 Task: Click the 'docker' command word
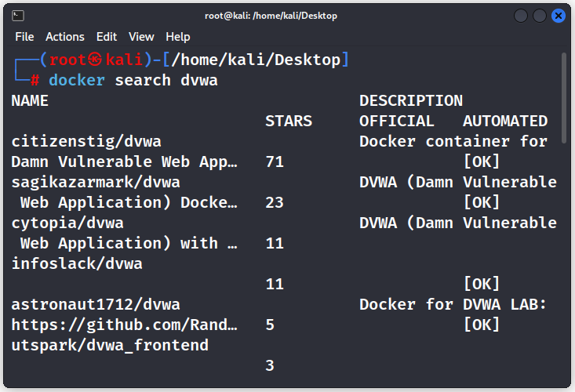click(77, 80)
